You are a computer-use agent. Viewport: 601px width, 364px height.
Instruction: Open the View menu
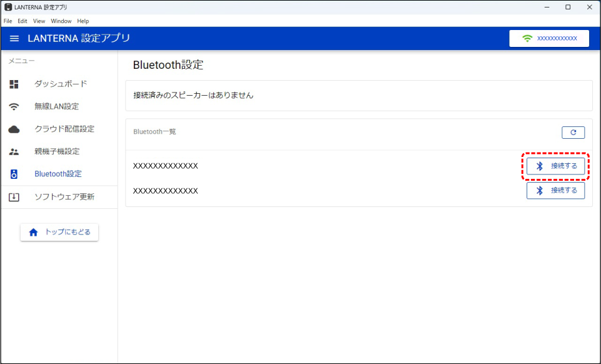point(39,21)
